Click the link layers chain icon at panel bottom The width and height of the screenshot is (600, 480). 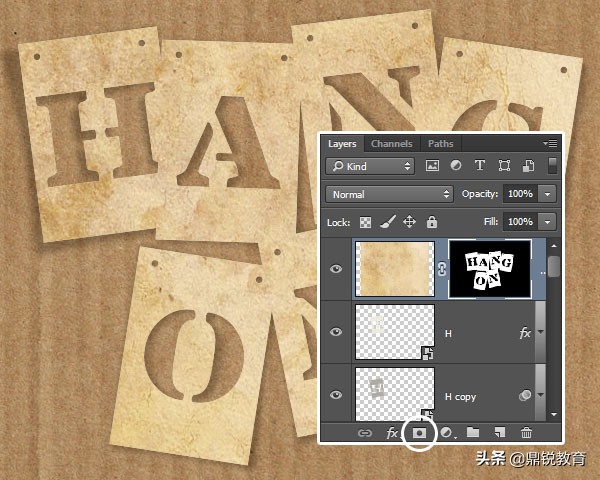coord(365,433)
